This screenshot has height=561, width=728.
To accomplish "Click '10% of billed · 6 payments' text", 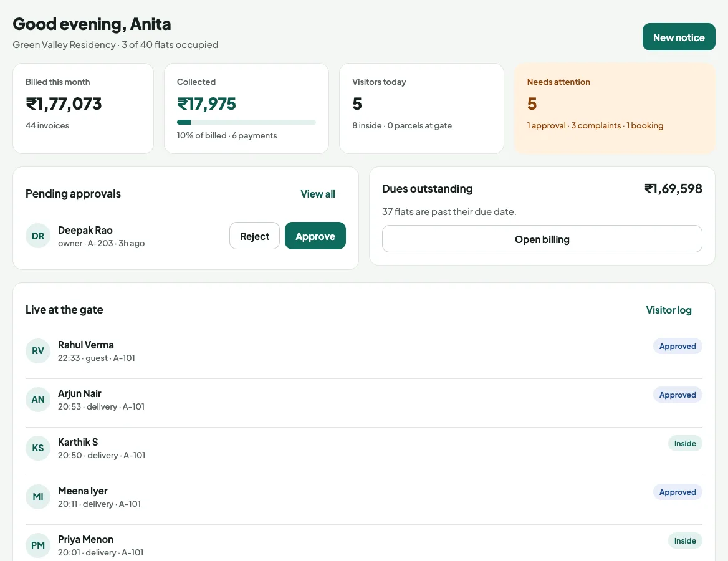I will (227, 135).
